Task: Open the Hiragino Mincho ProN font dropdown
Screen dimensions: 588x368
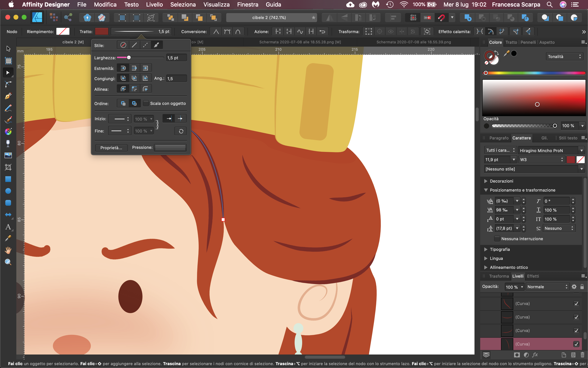Action: 551,150
